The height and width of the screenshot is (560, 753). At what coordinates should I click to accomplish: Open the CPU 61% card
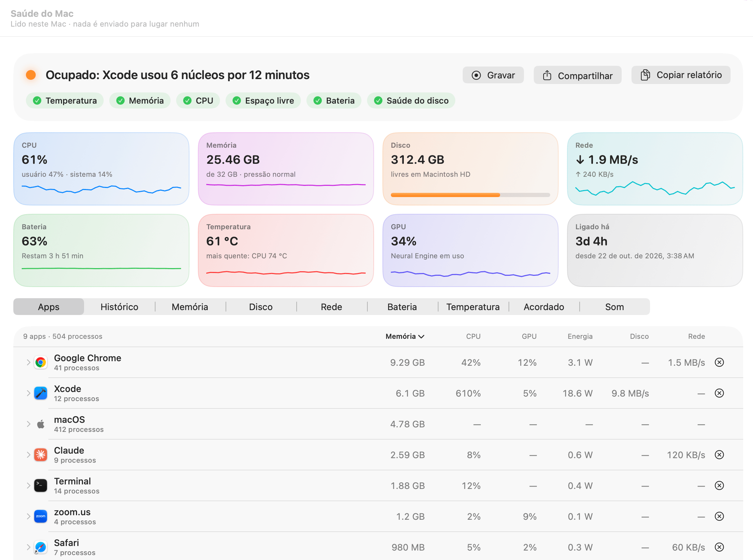(x=102, y=169)
